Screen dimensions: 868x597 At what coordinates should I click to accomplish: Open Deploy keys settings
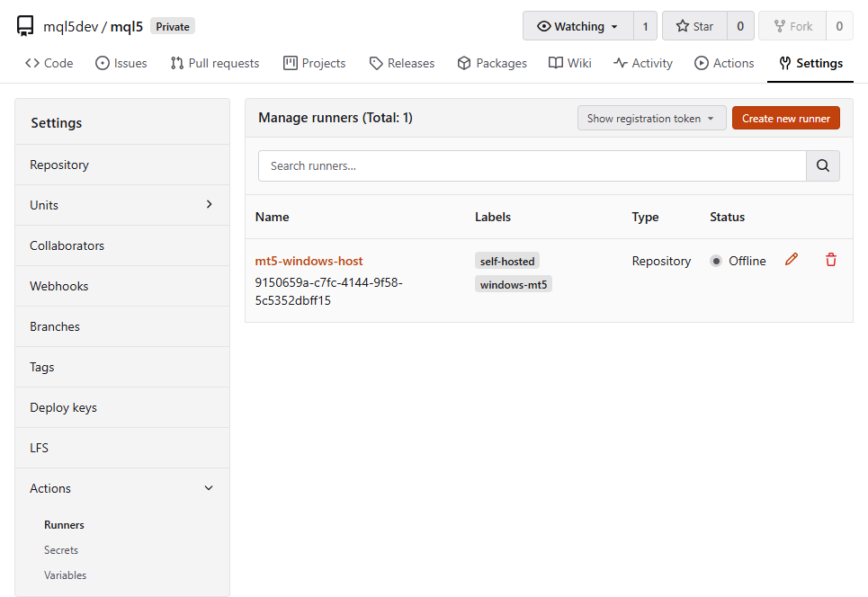coord(122,407)
